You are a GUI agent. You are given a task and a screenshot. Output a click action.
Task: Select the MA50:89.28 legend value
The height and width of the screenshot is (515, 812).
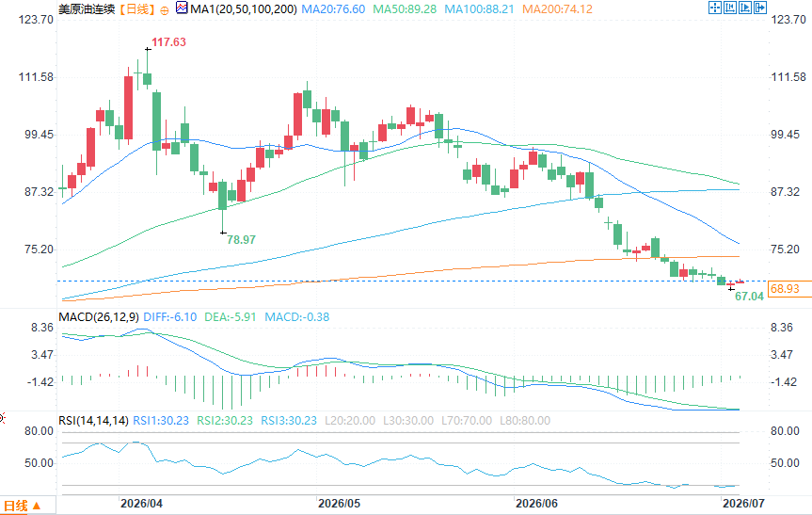click(405, 9)
